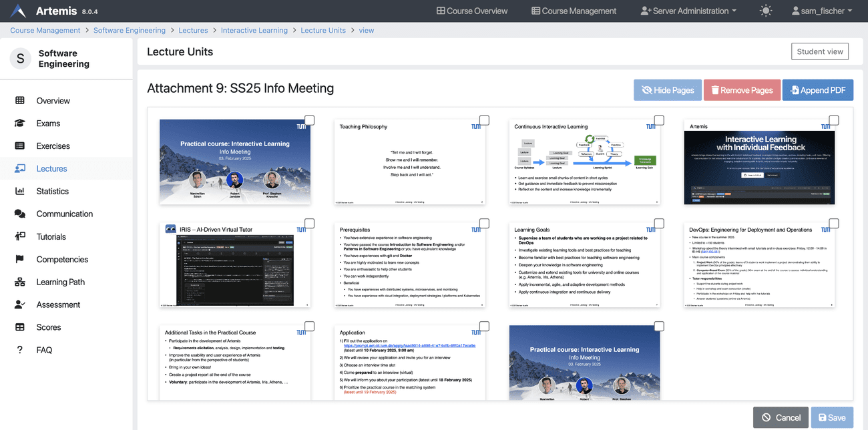Image resolution: width=868 pixels, height=430 pixels.
Task: Tick the Prerequisites slide checkbox
Action: (x=484, y=223)
